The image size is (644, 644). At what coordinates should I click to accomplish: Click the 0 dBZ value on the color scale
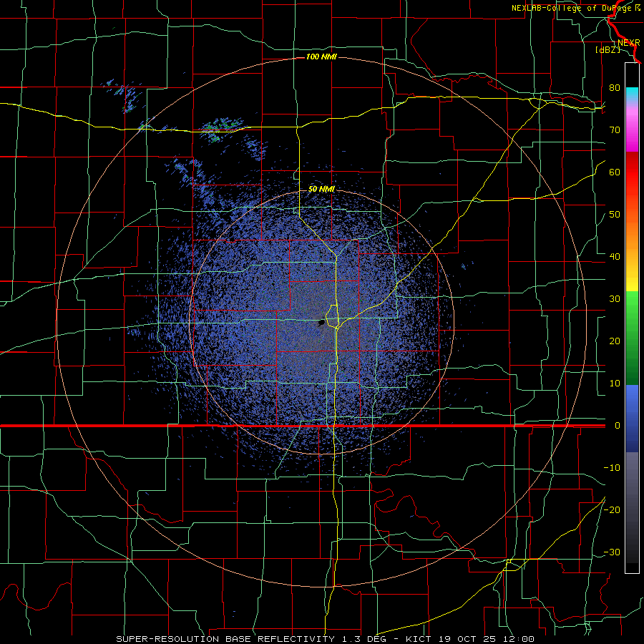617,426
